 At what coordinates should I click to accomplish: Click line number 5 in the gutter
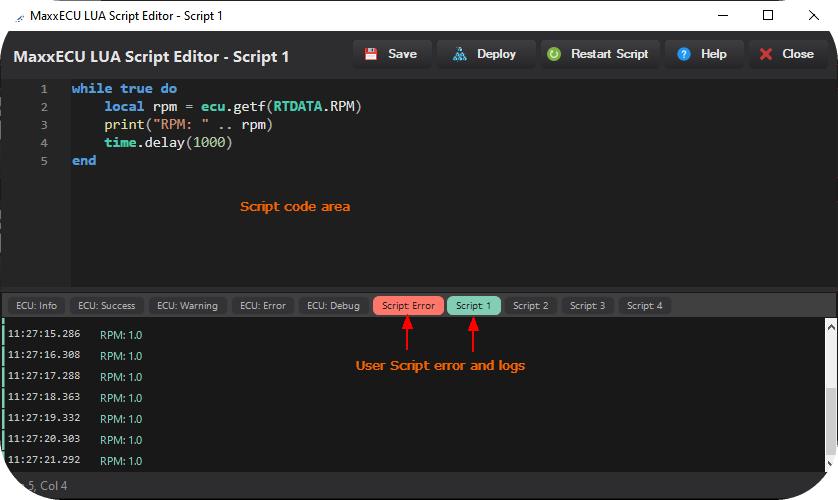coord(44,161)
